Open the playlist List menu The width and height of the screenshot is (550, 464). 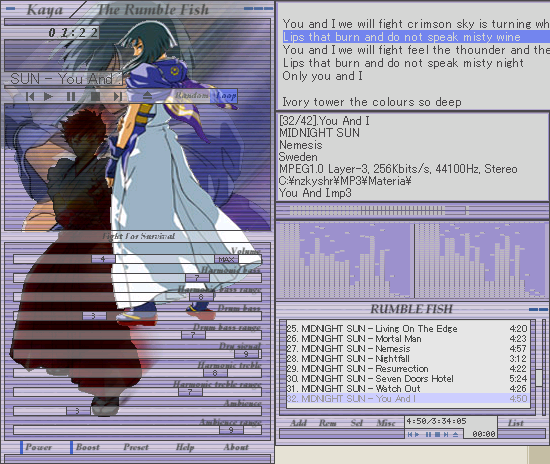tap(516, 423)
